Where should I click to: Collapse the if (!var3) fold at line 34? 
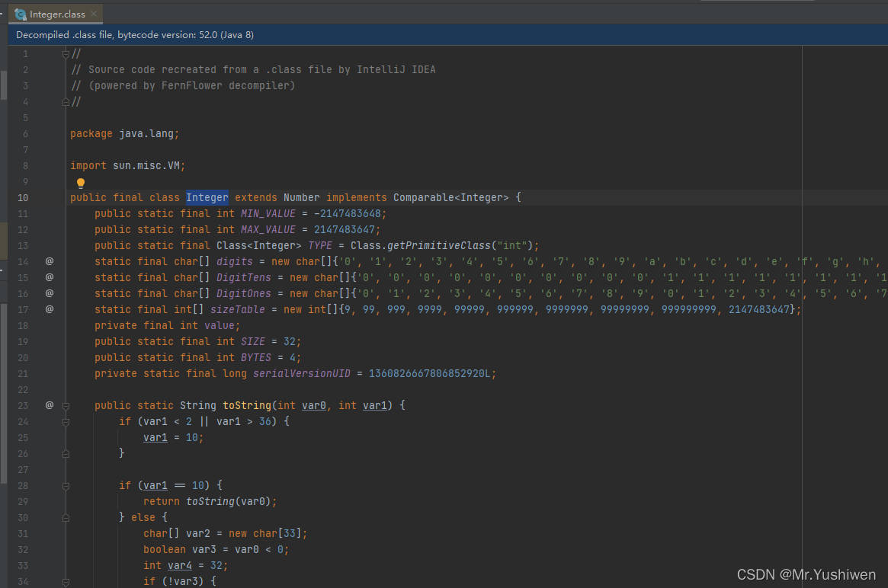click(66, 582)
